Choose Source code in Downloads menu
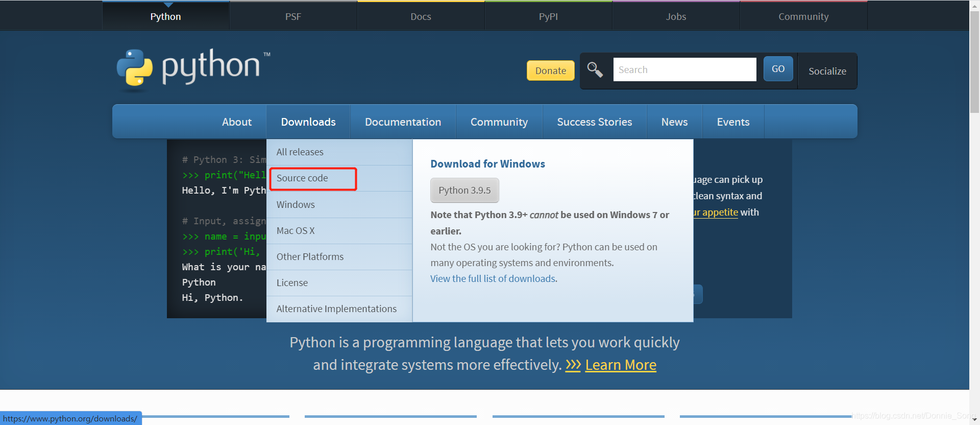 pyautogui.click(x=339, y=178)
